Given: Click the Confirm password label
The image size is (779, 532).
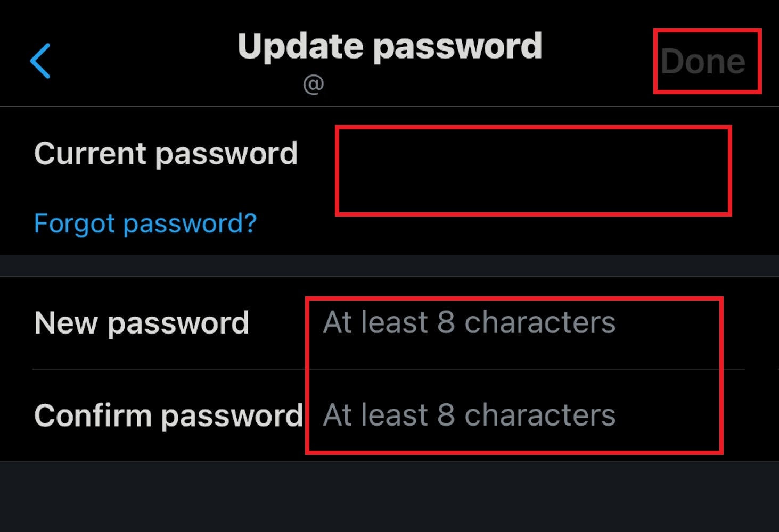Looking at the screenshot, I should pyautogui.click(x=168, y=415).
